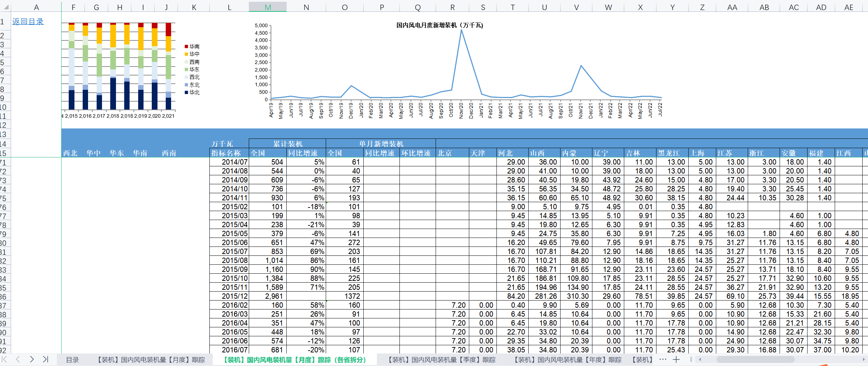Click the left scroll arrow of horizontal scrollbar
868x366 pixels.
(x=700, y=359)
